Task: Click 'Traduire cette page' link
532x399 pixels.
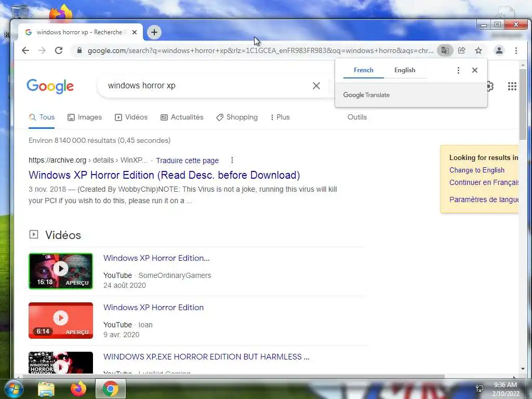Action: click(x=187, y=161)
